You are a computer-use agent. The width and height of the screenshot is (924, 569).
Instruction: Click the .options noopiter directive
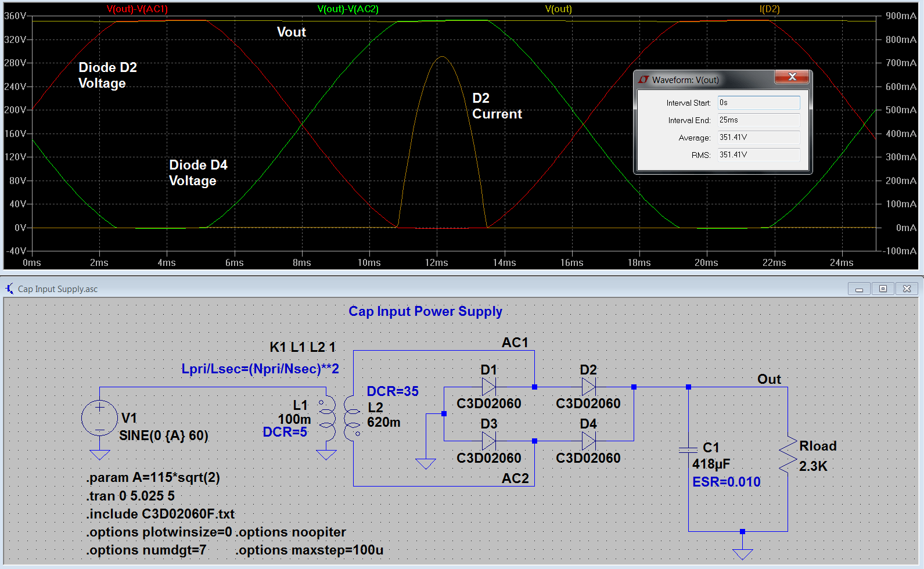290,532
